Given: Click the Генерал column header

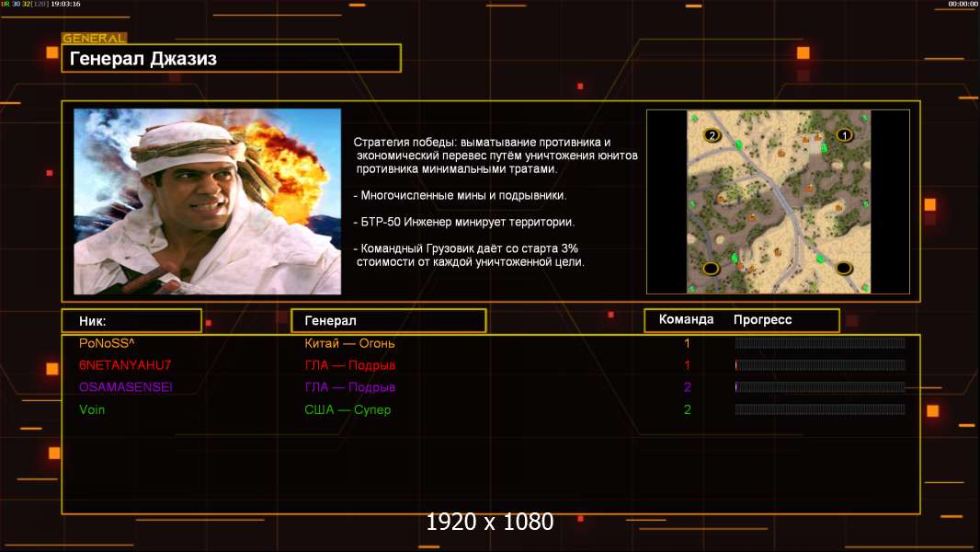Looking at the screenshot, I should [x=388, y=320].
